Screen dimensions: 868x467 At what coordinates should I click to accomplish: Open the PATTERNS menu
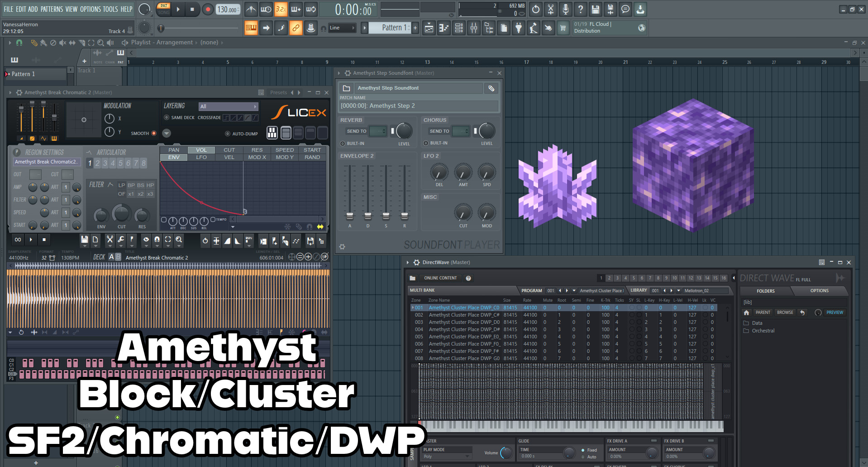52,9
